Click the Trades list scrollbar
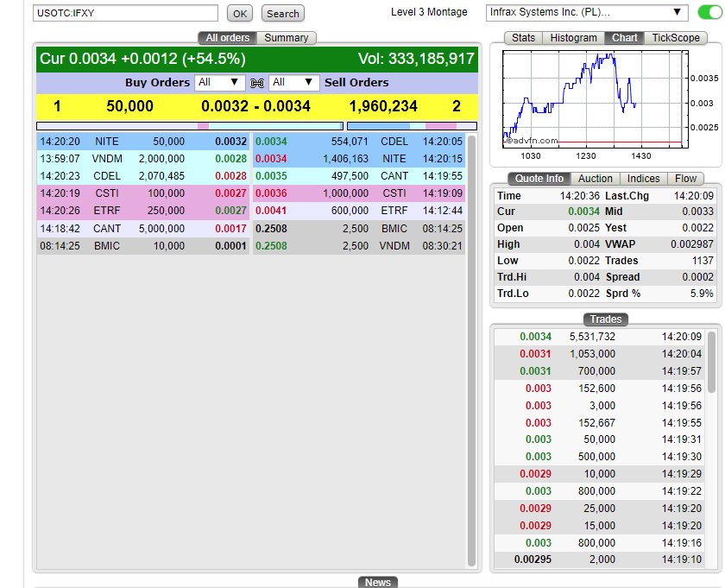The height and width of the screenshot is (588, 725). point(711,363)
